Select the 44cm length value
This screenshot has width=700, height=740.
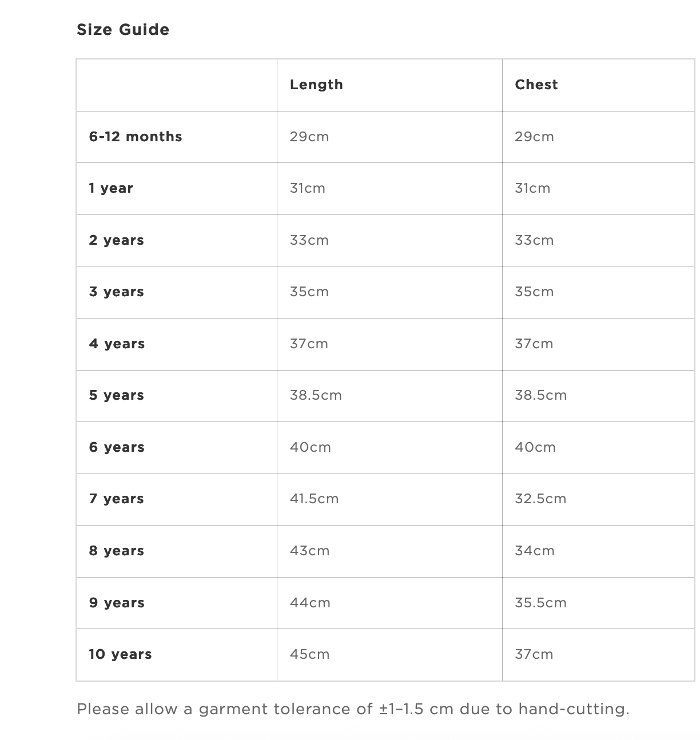tap(309, 603)
